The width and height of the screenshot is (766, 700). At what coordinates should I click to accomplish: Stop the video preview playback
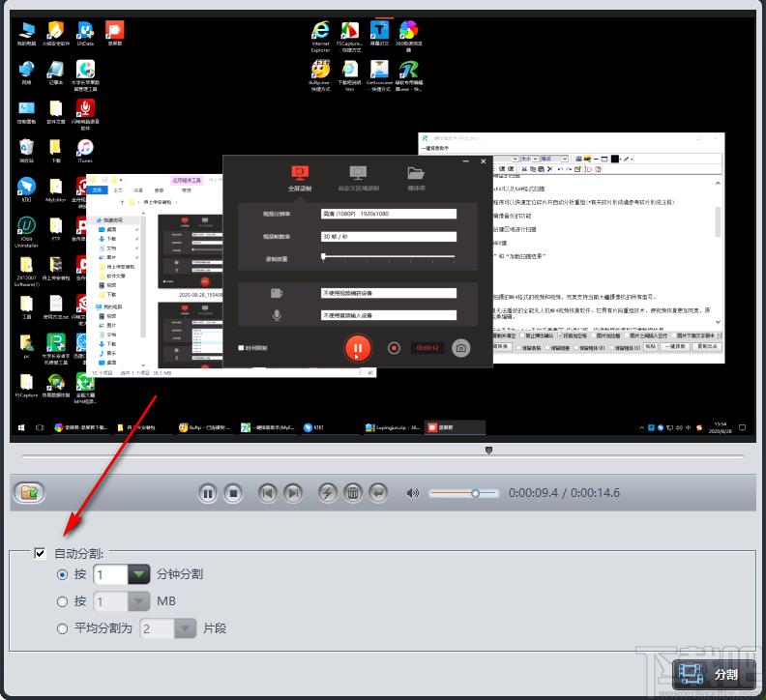[233, 493]
